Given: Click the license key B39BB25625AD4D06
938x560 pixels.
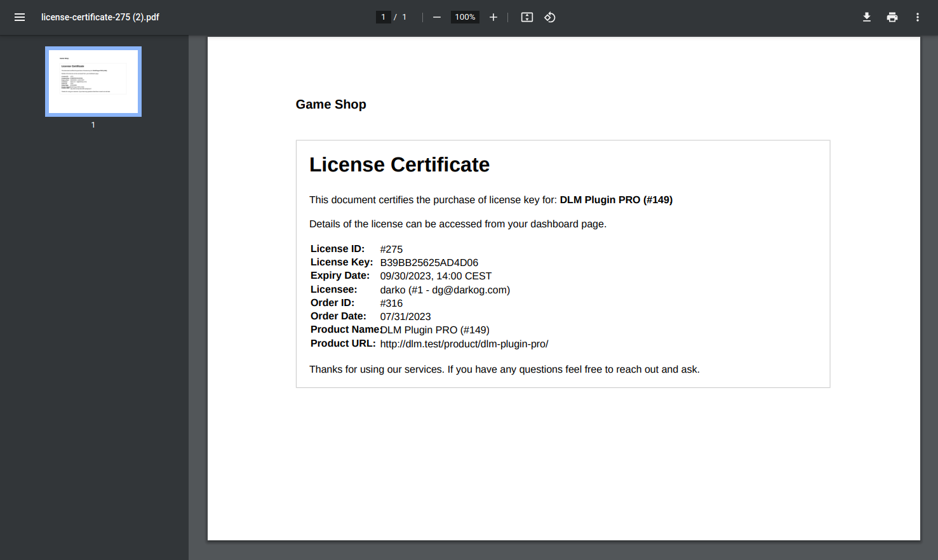Looking at the screenshot, I should pyautogui.click(x=429, y=263).
